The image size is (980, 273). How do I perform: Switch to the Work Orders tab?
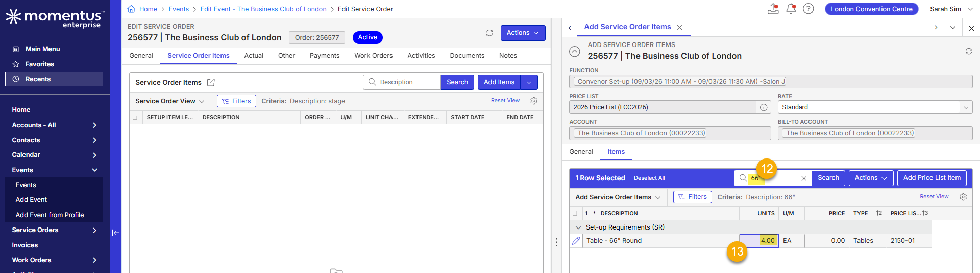pos(374,56)
